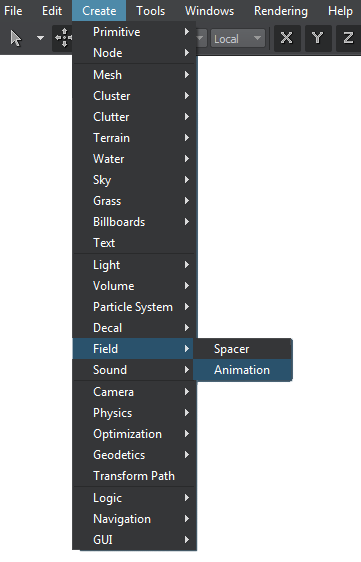Screen dimensions: 361x562
Task: Expand the GUI submenu
Action: click(134, 539)
